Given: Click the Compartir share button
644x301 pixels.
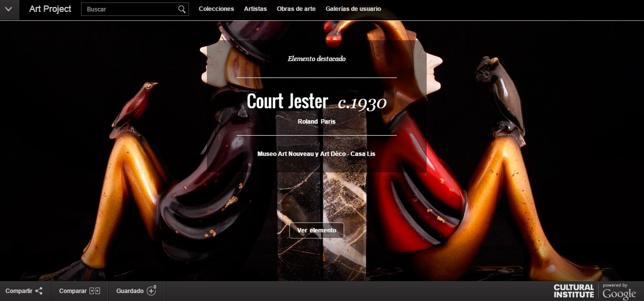Looking at the screenshot, I should [25, 291].
